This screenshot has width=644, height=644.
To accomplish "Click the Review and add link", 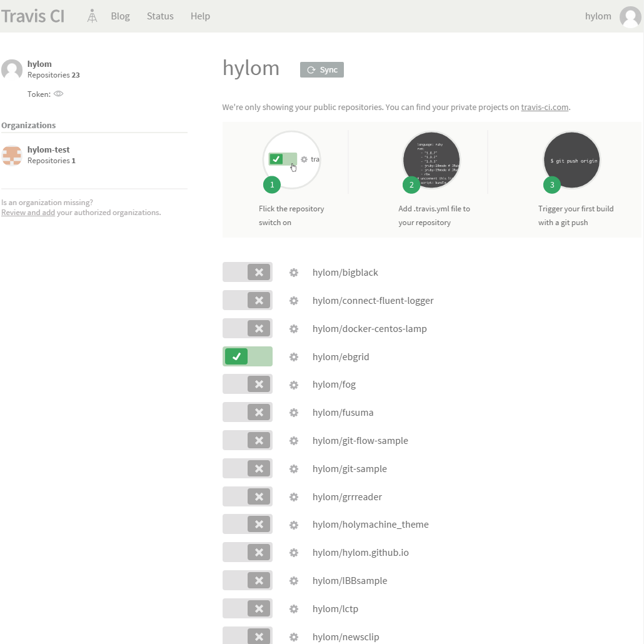I will 28,213.
